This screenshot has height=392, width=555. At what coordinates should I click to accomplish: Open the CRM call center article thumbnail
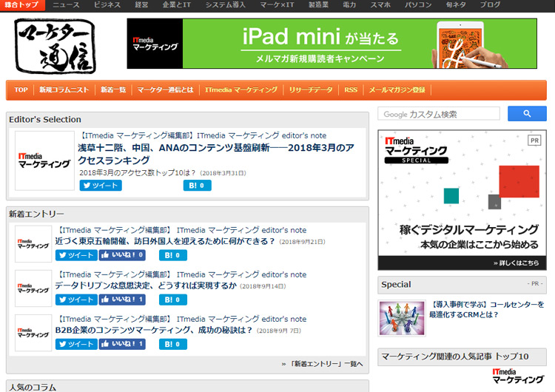[x=402, y=318]
